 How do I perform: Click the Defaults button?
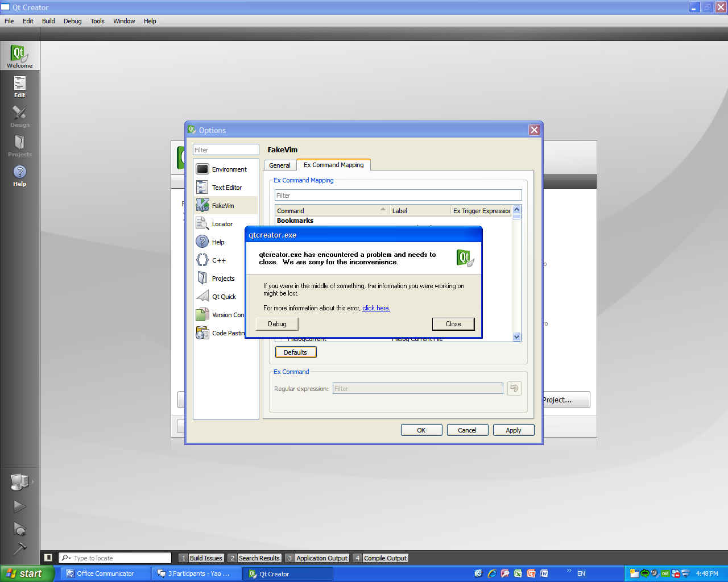(x=296, y=352)
